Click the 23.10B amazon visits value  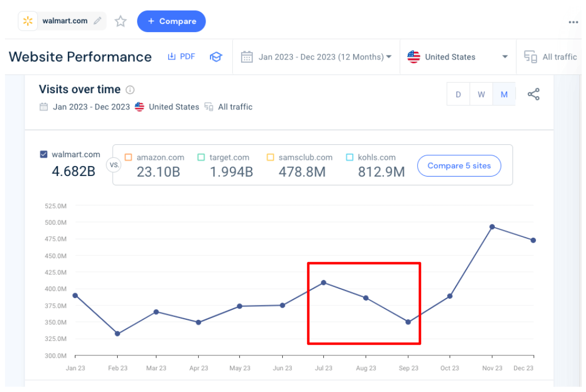coord(158,172)
